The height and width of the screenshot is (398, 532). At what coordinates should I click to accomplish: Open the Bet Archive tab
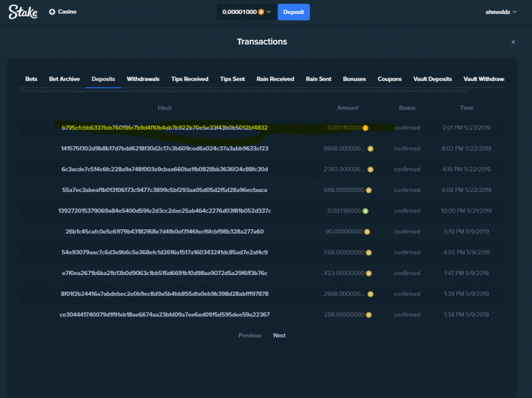point(65,79)
